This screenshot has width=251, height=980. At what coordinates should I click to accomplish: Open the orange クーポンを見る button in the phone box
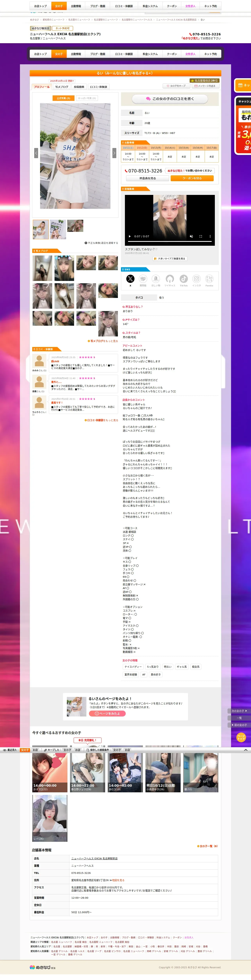[x=192, y=178]
